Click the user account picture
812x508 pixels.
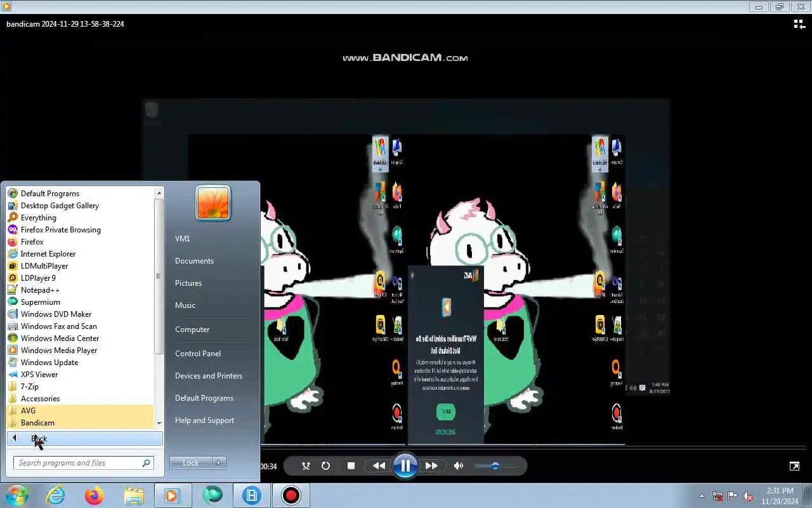(x=213, y=203)
